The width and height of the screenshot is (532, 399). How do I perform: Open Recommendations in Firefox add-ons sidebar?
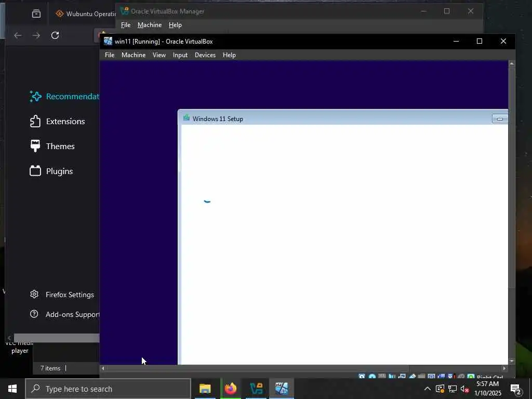coord(64,96)
